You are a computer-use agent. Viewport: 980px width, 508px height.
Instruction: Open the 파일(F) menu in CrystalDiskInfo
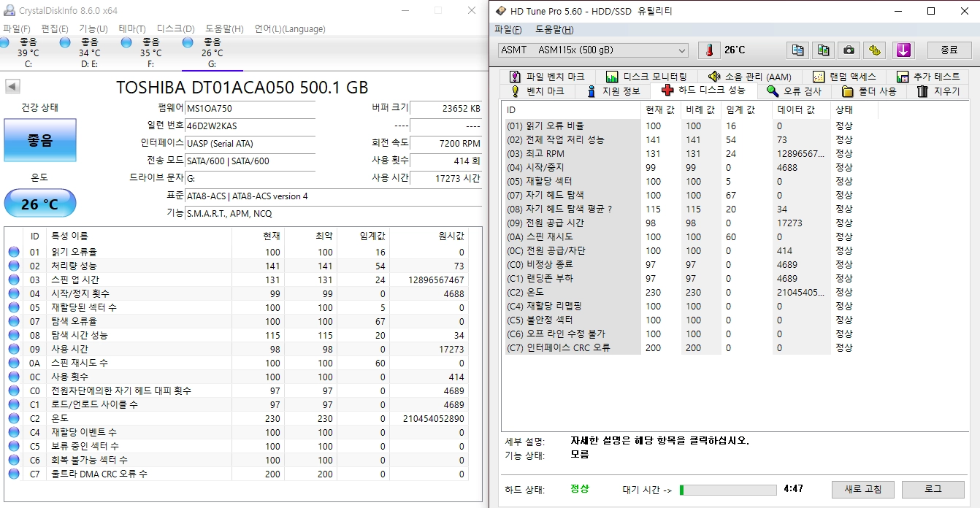17,29
